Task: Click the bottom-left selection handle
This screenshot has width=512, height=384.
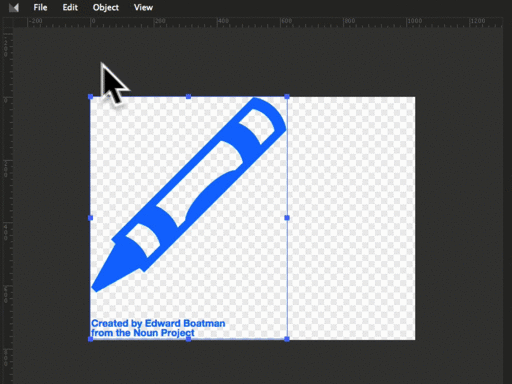Action: (90, 339)
